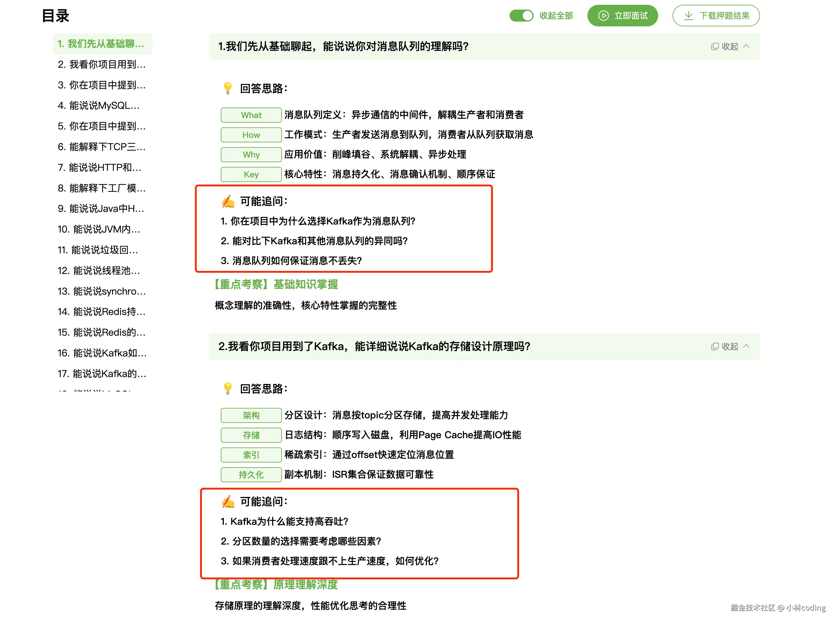840x627 pixels.
Task: Collapse question 1 using its 收起 chevron
Action: (x=747, y=46)
